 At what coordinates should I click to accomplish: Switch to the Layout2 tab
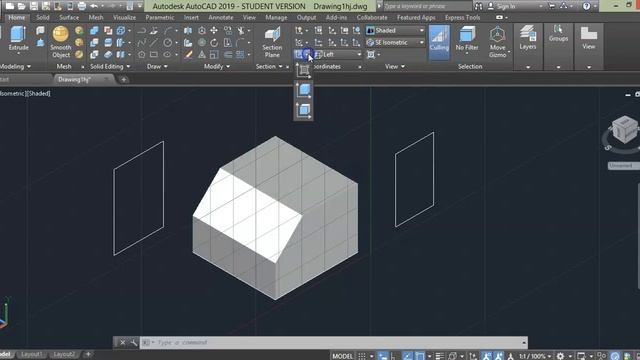(64, 354)
